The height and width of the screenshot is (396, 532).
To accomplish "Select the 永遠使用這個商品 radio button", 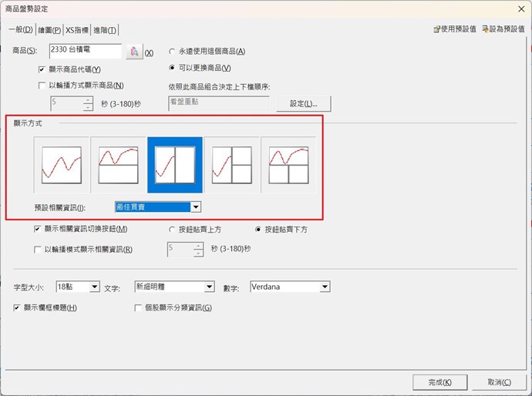I will tap(172, 52).
